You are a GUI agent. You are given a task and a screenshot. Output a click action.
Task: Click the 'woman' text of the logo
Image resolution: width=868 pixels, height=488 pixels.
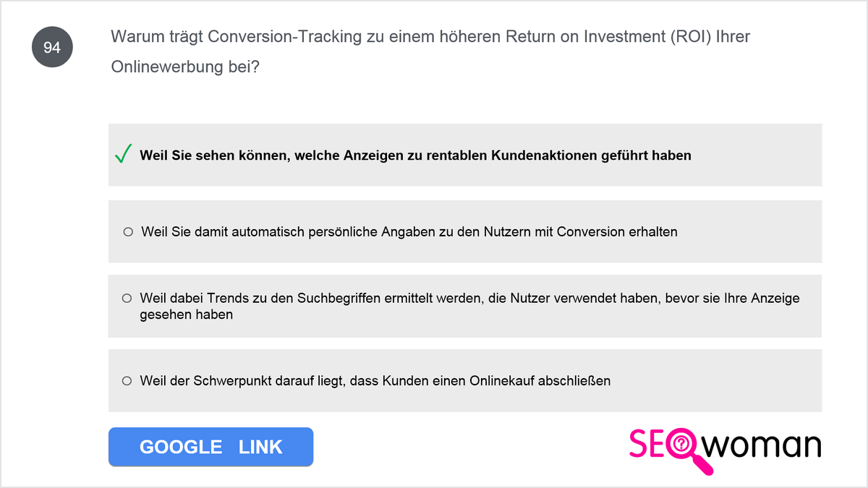[x=764, y=446]
